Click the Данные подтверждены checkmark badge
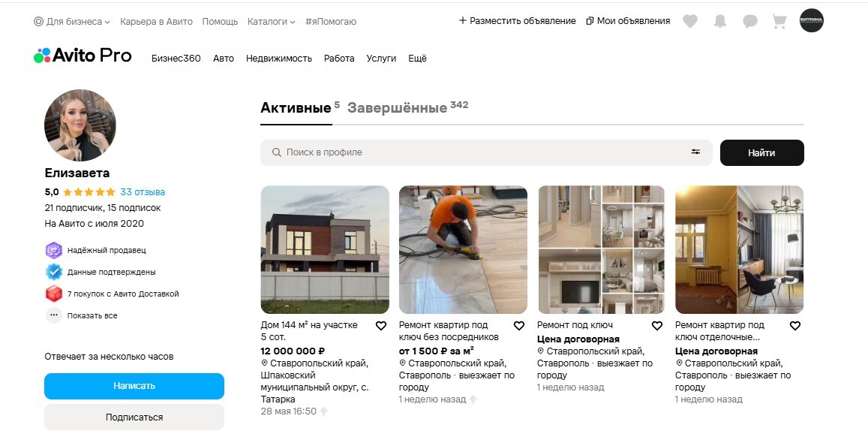Screen dimensions: 868x431 54,272
